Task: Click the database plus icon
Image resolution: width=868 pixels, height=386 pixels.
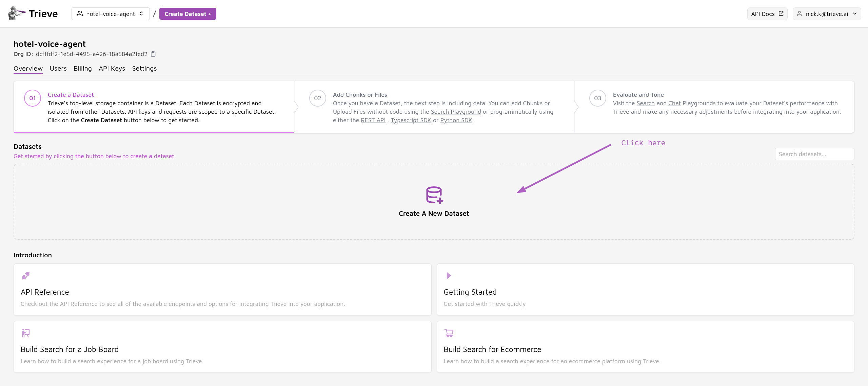Action: pos(434,195)
